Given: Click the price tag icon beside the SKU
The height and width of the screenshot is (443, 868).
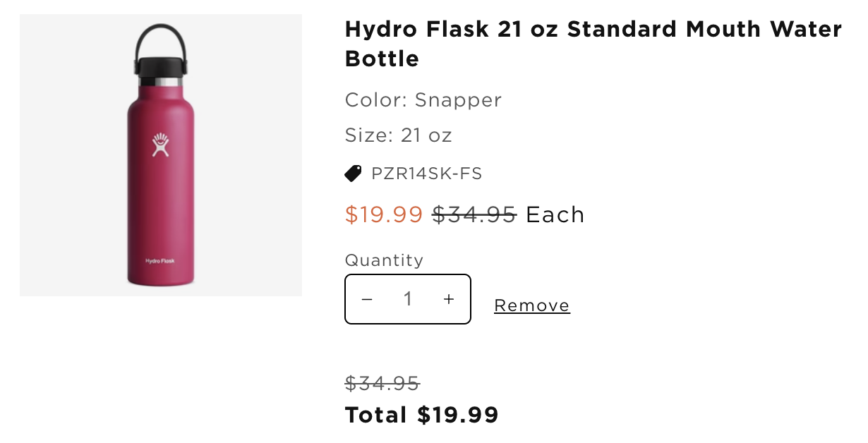Looking at the screenshot, I should tap(353, 173).
